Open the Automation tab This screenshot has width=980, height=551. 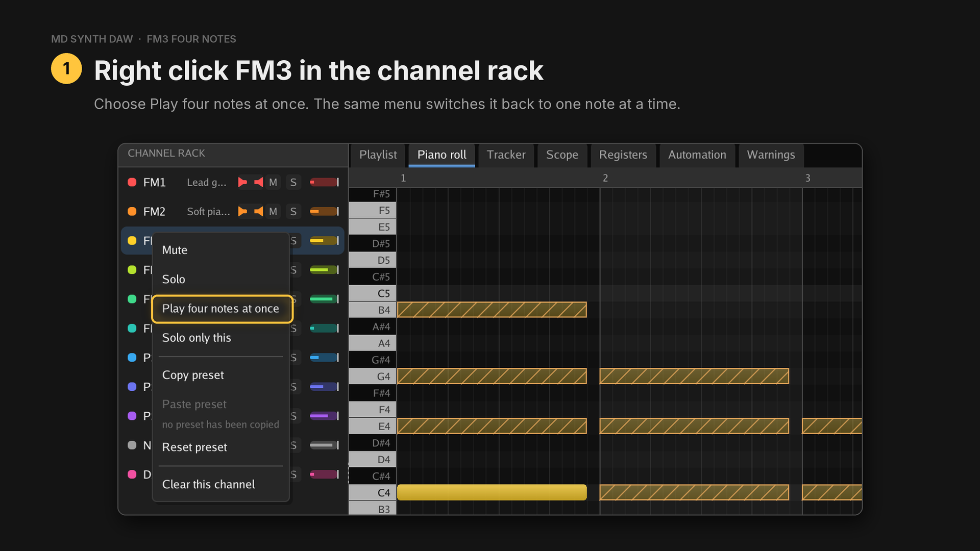coord(697,155)
